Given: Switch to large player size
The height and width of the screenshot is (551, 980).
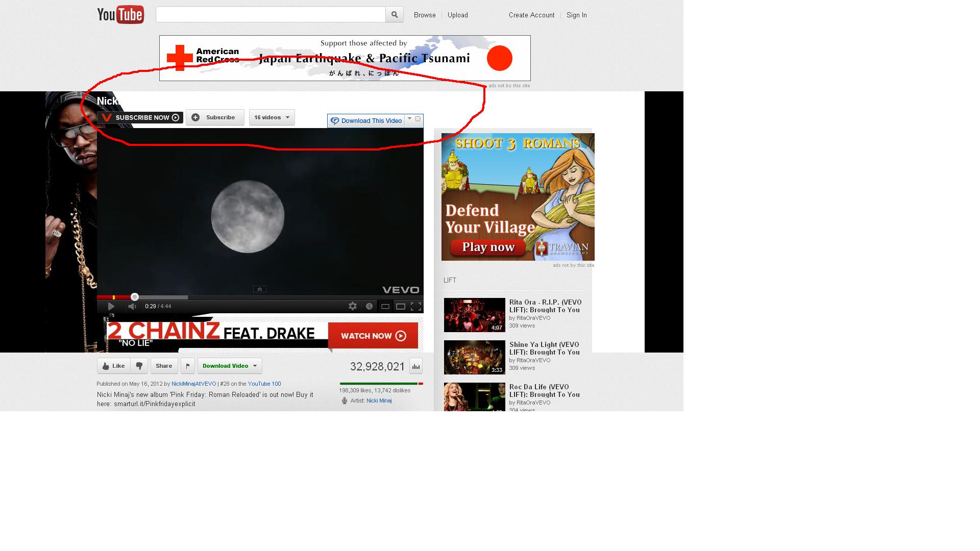Looking at the screenshot, I should point(401,307).
